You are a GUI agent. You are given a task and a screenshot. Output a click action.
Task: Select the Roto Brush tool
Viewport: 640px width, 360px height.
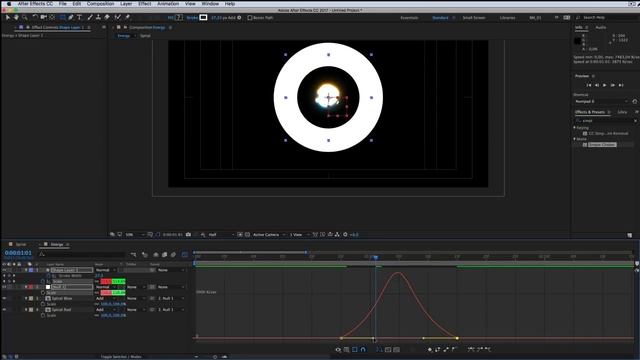[118, 18]
